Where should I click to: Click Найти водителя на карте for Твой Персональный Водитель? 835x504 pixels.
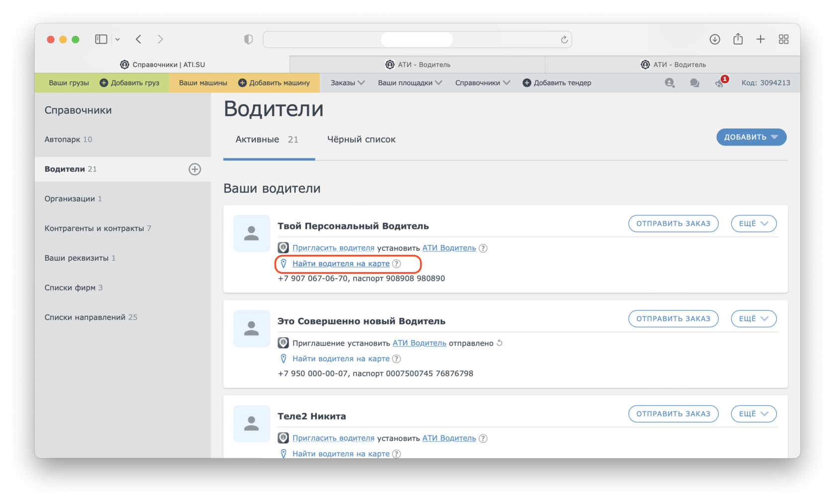point(341,264)
